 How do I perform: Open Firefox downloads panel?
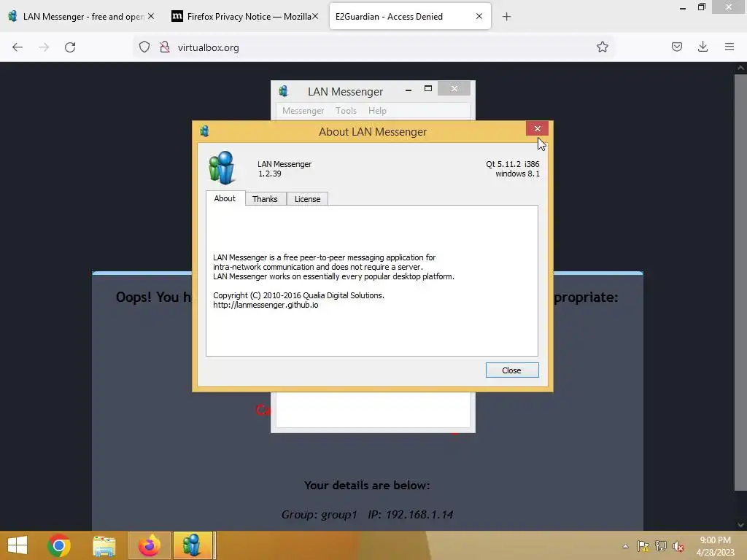pyautogui.click(x=703, y=47)
